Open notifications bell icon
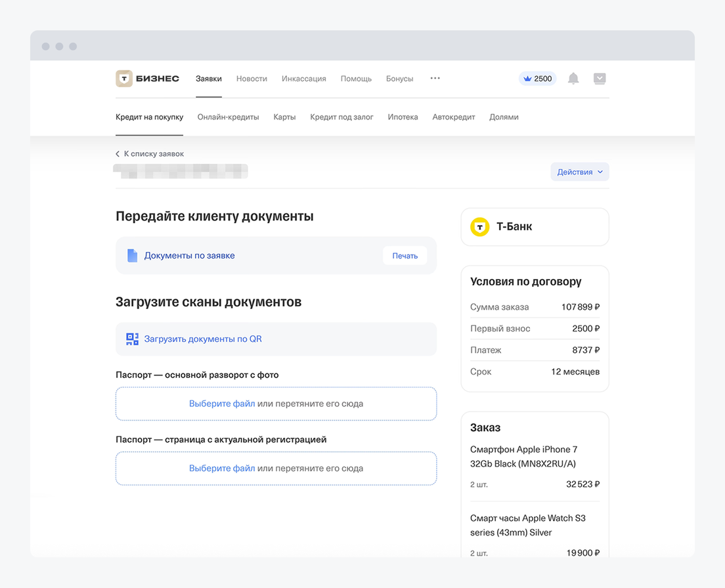 click(573, 79)
